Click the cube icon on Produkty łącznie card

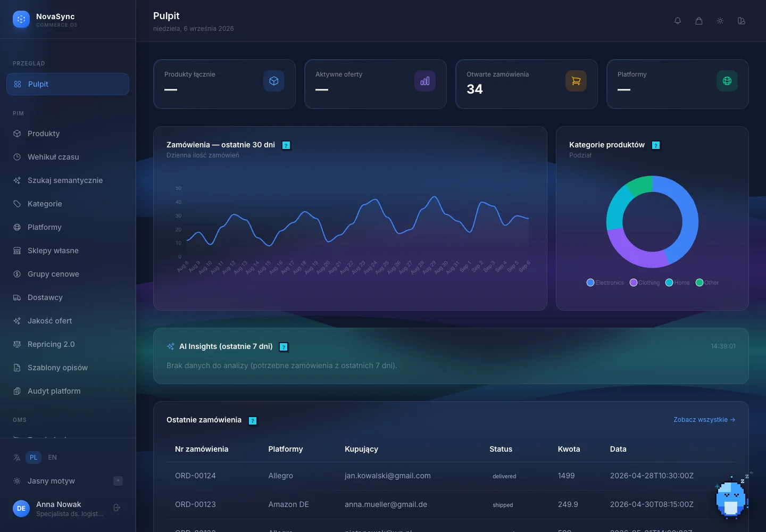coord(274,81)
